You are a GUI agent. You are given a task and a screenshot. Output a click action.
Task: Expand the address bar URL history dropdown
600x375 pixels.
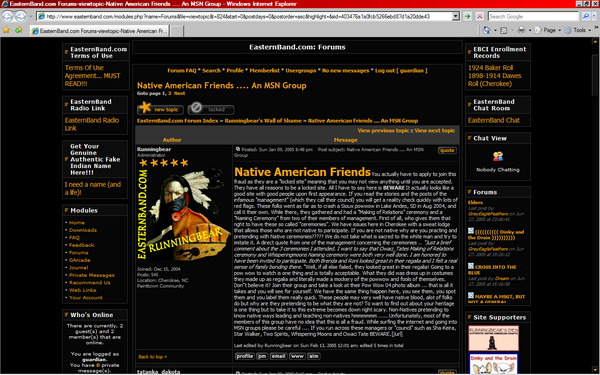(x=455, y=16)
